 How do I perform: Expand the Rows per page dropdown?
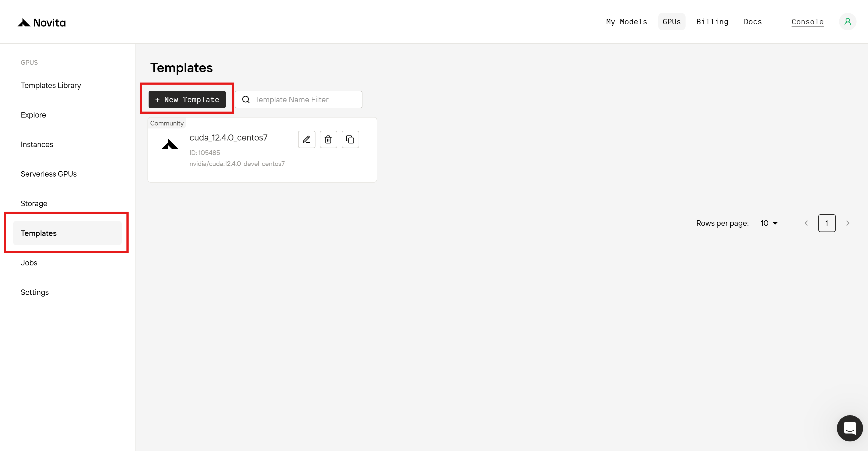tap(769, 223)
